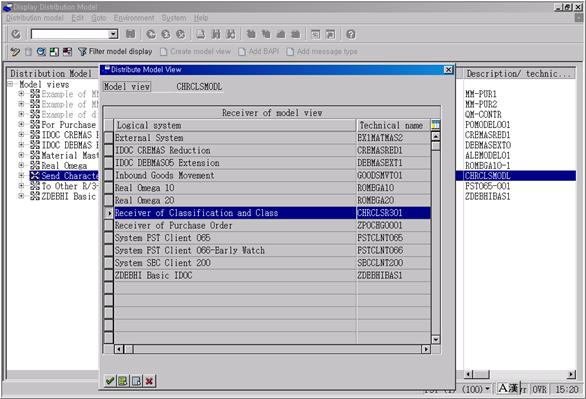586x399 pixels.
Task: Click the Save icon in the standard toolbar
Action: tap(130, 34)
